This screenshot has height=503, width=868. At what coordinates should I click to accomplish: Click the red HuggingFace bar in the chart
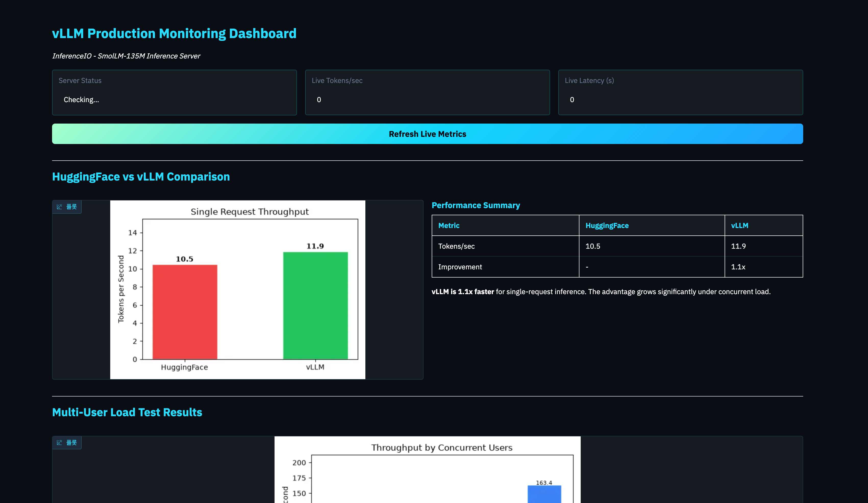[x=185, y=312]
